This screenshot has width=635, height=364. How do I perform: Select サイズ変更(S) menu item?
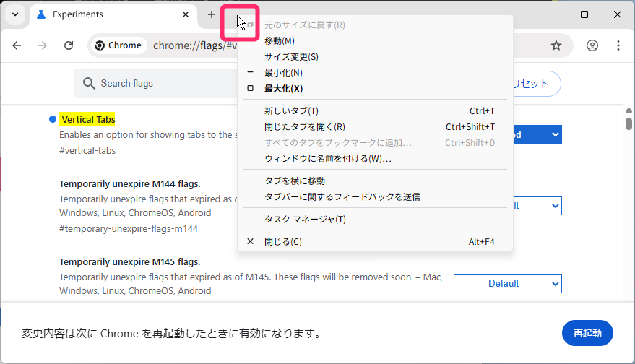[x=375, y=56]
